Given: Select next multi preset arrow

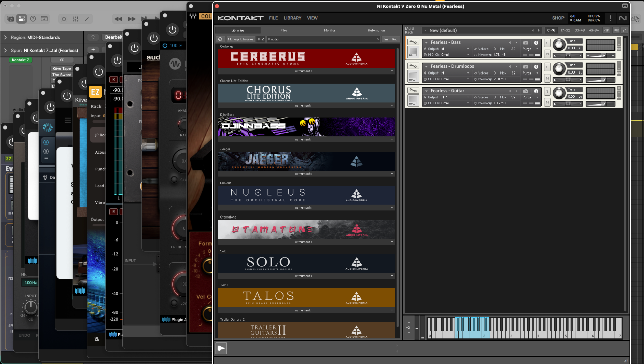Looking at the screenshot, I should click(540, 30).
